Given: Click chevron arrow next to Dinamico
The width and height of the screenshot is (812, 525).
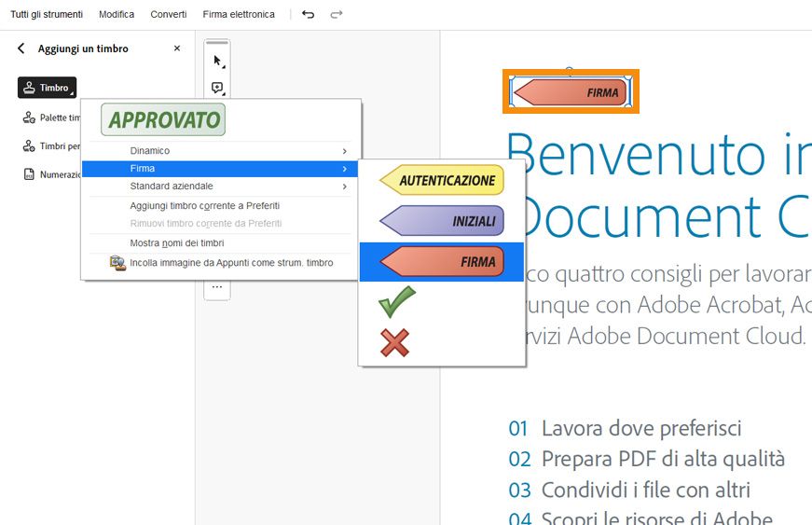Looking at the screenshot, I should pos(344,151).
